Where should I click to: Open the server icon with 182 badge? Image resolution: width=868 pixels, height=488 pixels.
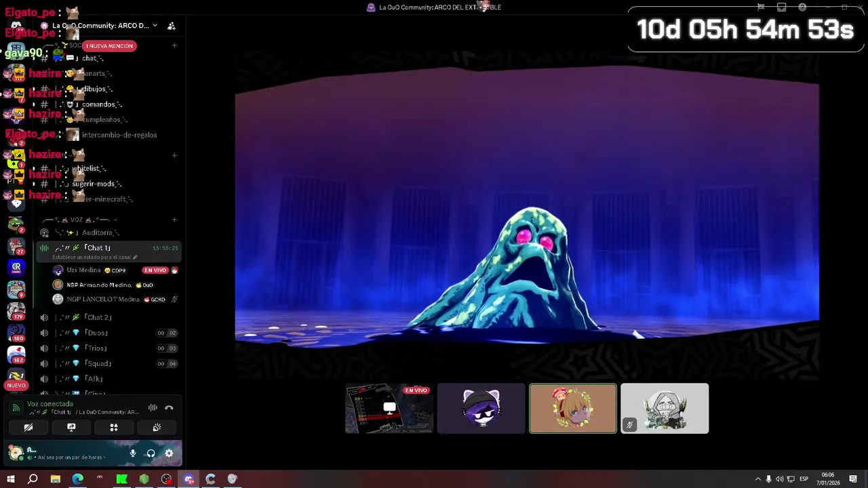pos(16,354)
